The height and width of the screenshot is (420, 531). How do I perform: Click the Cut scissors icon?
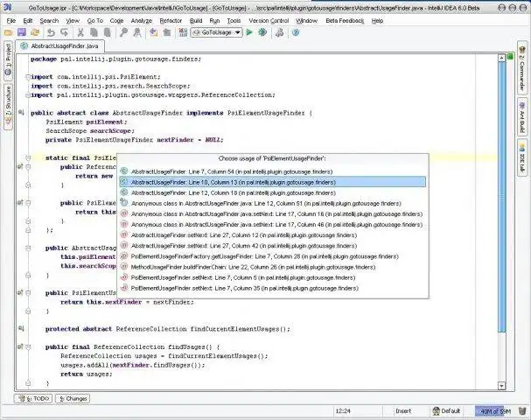click(x=80, y=32)
